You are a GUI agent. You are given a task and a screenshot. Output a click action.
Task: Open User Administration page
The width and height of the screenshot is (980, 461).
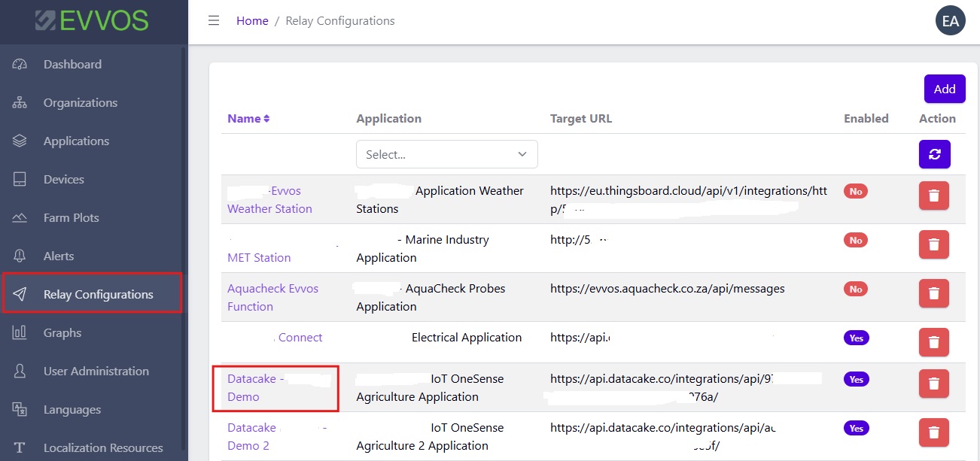click(96, 372)
